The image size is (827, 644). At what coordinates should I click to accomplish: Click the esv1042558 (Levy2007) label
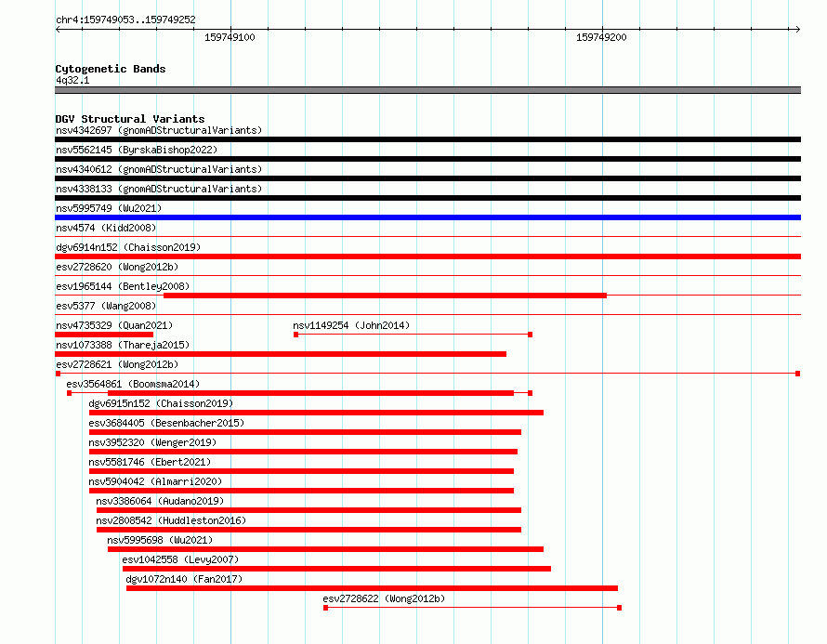[180, 559]
